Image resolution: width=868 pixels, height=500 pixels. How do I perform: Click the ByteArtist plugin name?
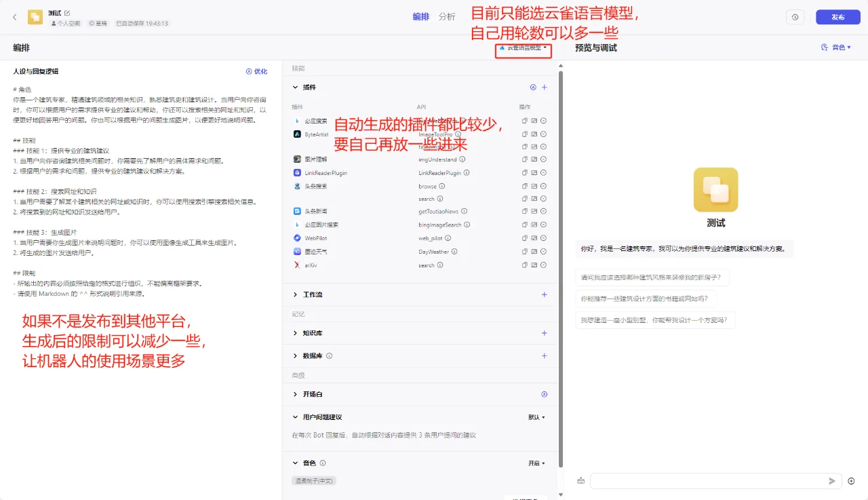point(317,134)
